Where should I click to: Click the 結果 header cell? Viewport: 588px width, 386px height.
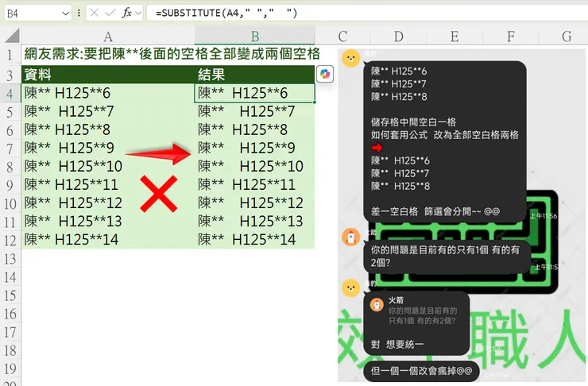254,74
